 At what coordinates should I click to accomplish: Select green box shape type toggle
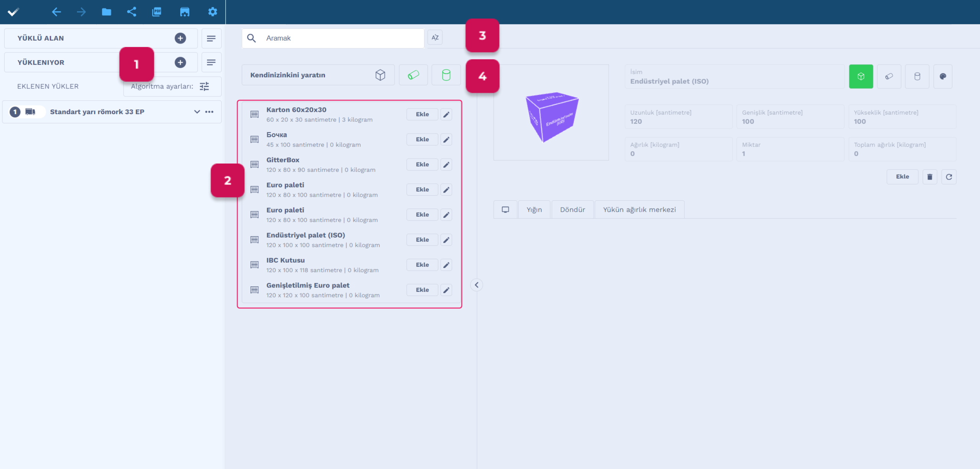coord(861,77)
